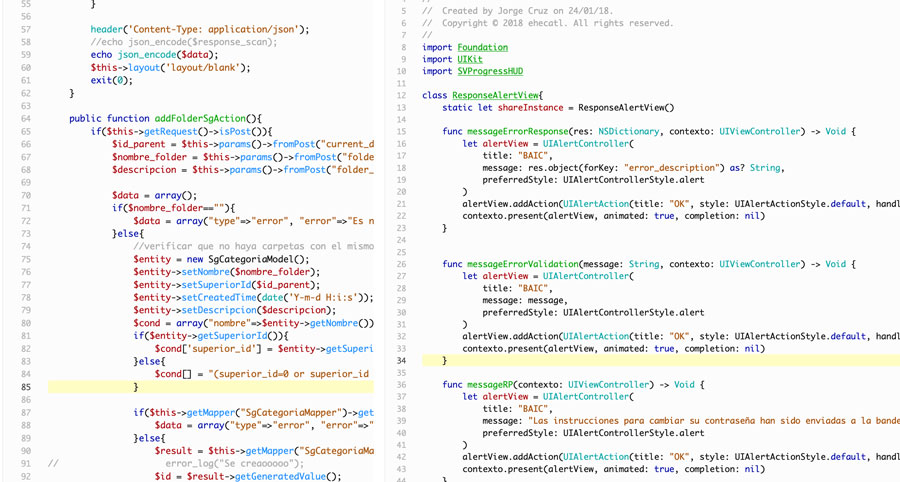Image resolution: width=900 pixels, height=482 pixels.
Task: Click 'messageErrorResponse' function name
Action: (518, 131)
